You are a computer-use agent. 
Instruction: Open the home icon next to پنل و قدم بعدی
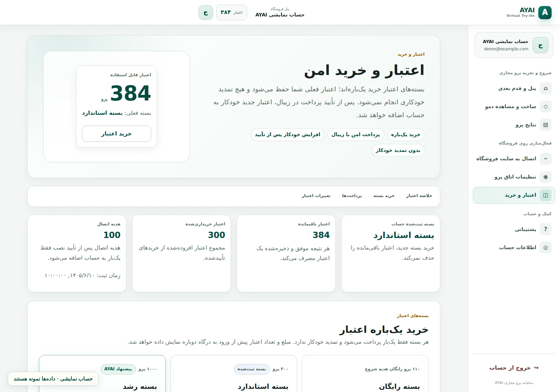tap(546, 88)
